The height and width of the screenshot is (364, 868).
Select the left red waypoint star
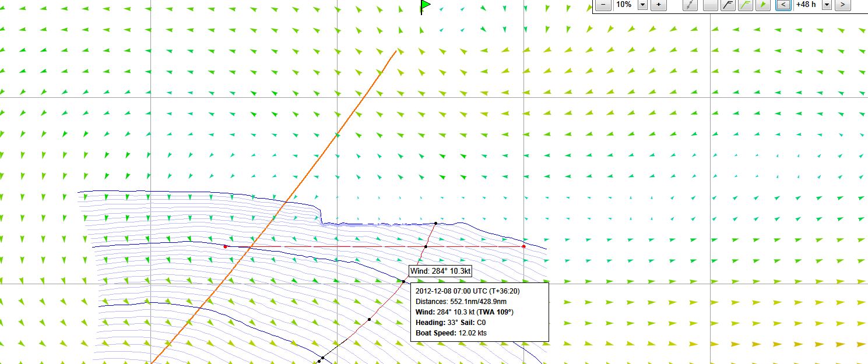pyautogui.click(x=225, y=246)
